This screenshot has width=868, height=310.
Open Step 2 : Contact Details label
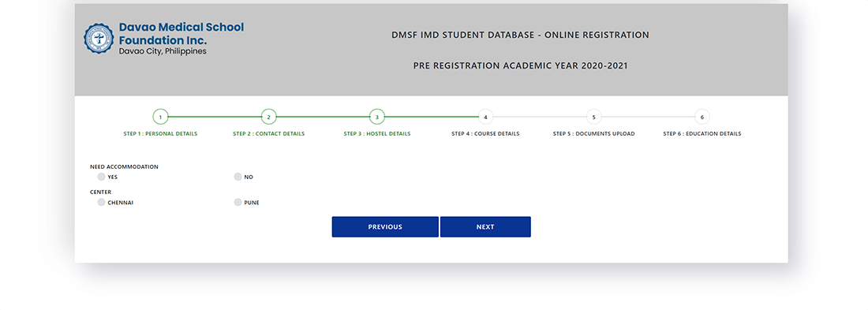268,133
